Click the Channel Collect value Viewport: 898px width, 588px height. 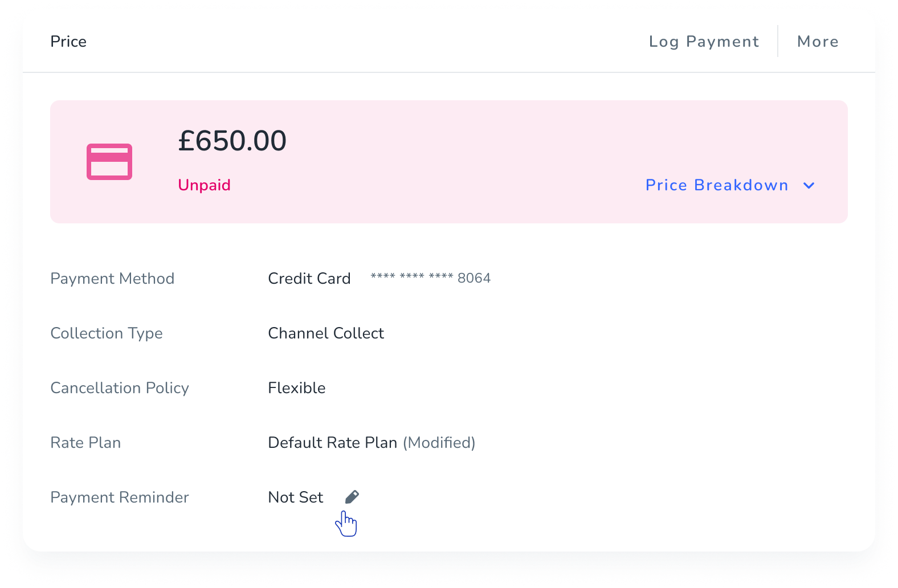pyautogui.click(x=326, y=333)
